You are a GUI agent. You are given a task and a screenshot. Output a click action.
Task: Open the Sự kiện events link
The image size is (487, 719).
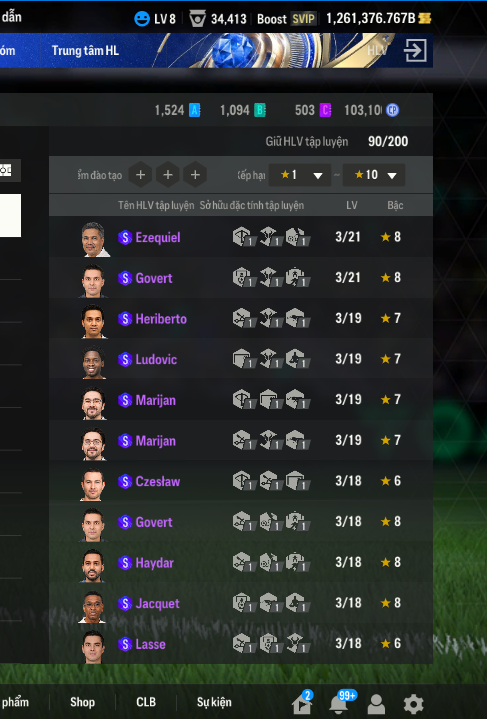click(214, 702)
